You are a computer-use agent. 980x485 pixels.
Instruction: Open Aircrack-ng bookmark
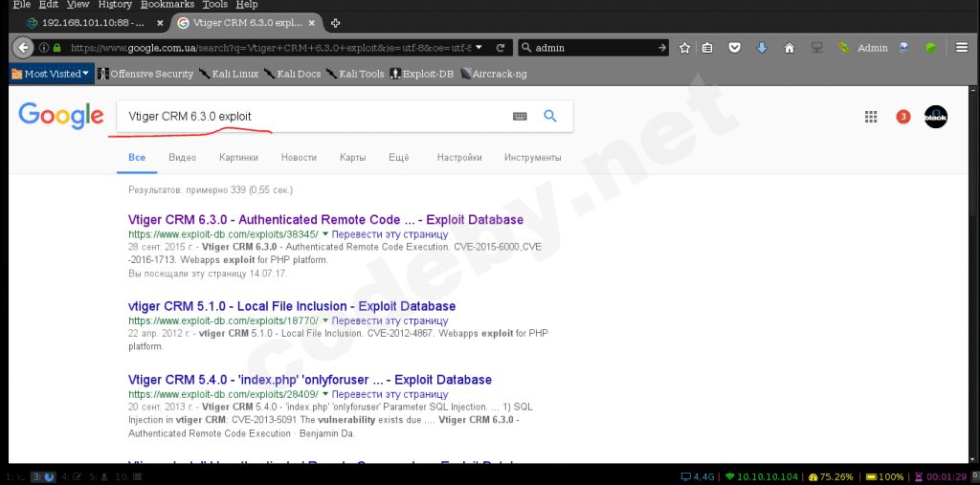click(x=494, y=74)
